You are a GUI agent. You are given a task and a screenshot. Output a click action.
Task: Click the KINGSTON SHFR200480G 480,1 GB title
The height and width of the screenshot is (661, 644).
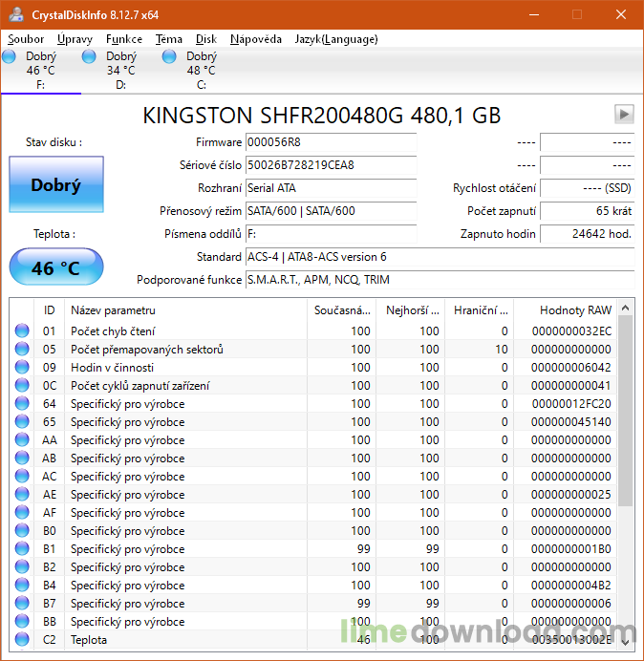pyautogui.click(x=322, y=115)
